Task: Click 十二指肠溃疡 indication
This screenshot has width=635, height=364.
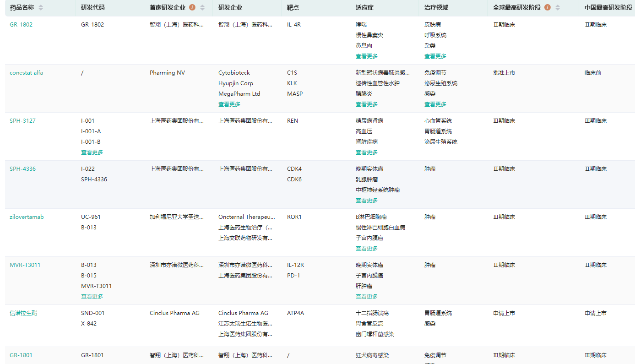Action: click(x=372, y=313)
